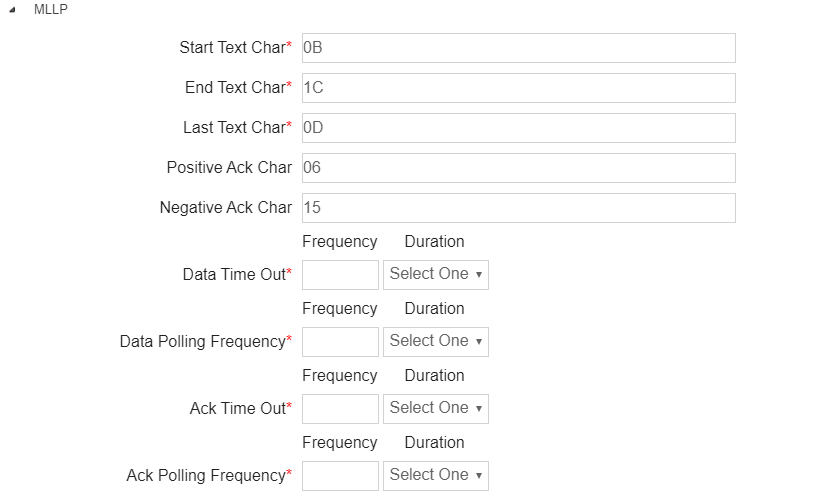Click the End Text Char label
This screenshot has width=823, height=497.
coord(235,88)
